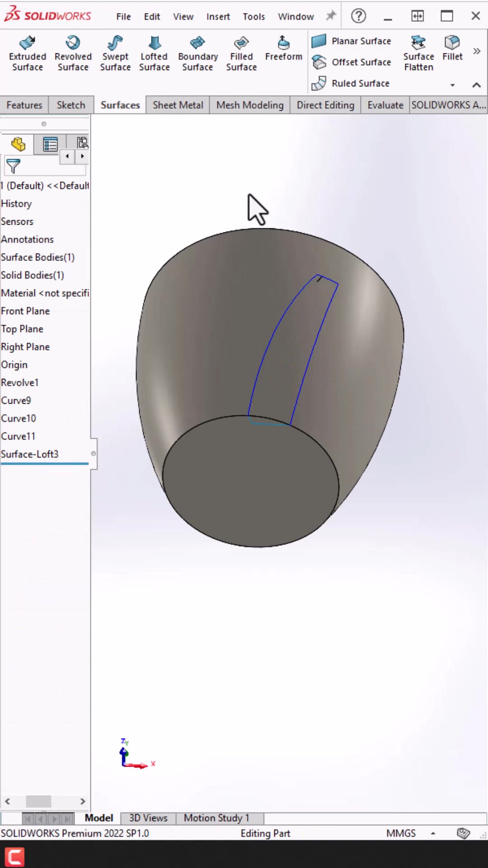
Task: Open the ribbon overflow dropdown arrow
Action: [x=452, y=85]
